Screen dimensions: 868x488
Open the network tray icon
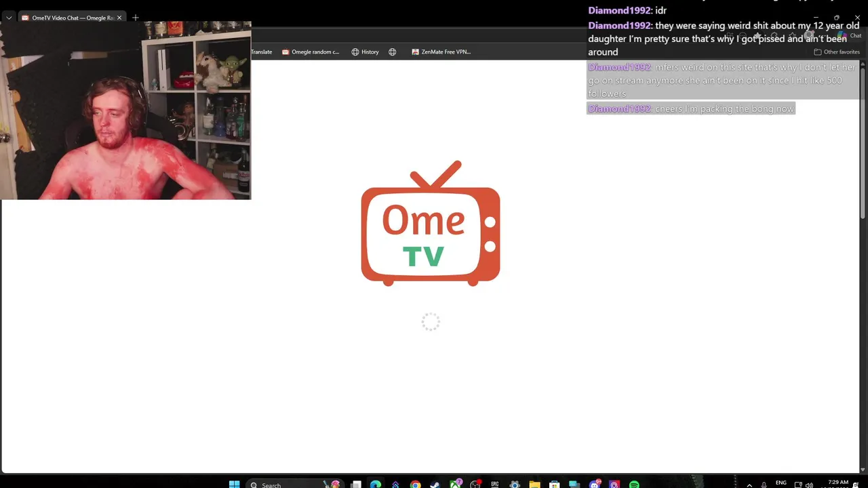coord(798,484)
